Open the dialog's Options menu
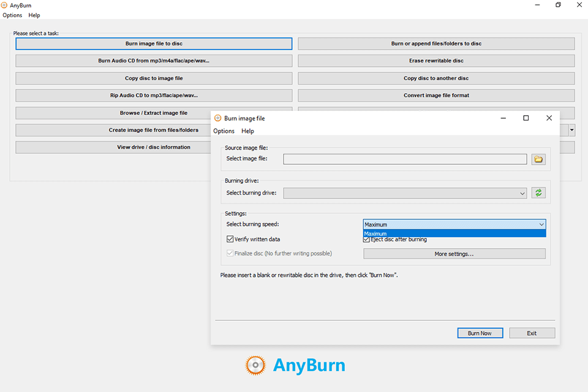The width and height of the screenshot is (588, 392). (x=224, y=131)
